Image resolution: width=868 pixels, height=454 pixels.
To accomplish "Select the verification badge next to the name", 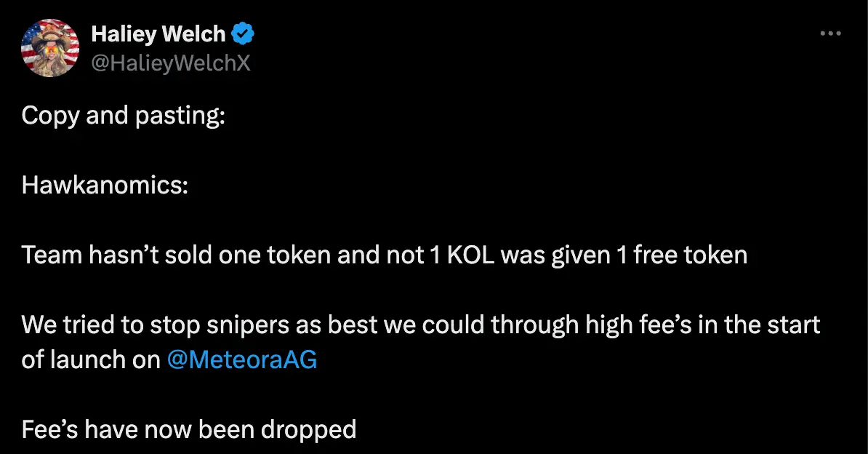I will [x=243, y=33].
